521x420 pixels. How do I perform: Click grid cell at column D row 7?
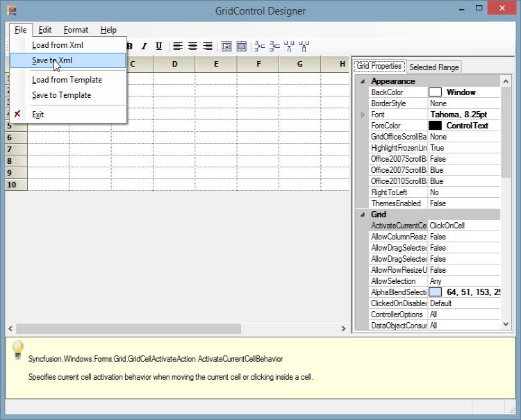pos(174,149)
